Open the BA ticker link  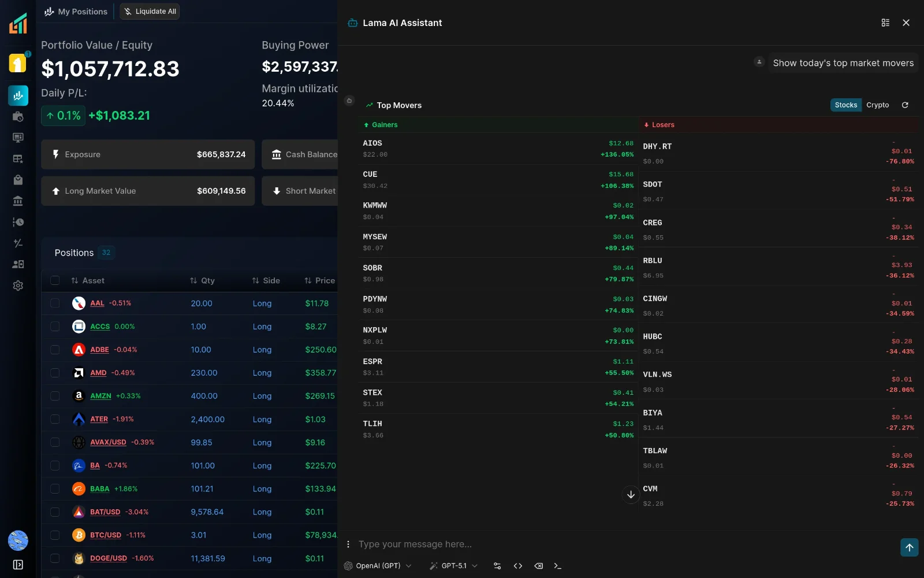95,465
